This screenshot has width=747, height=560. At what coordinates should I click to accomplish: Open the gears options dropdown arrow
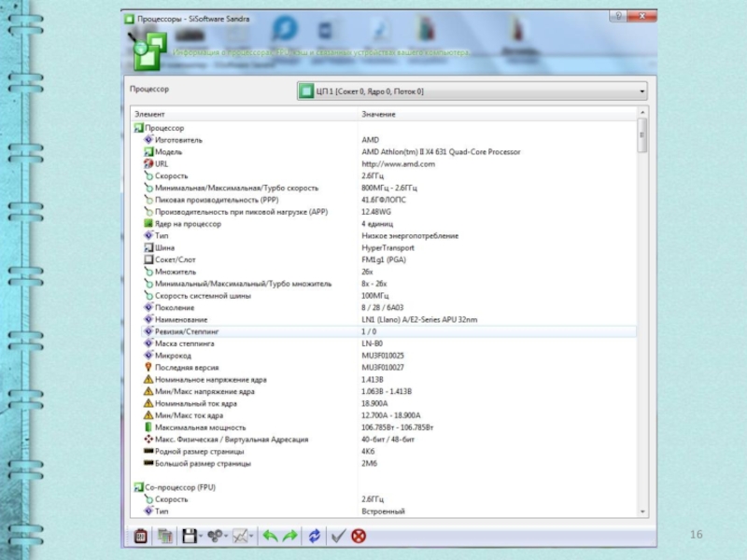point(226,537)
